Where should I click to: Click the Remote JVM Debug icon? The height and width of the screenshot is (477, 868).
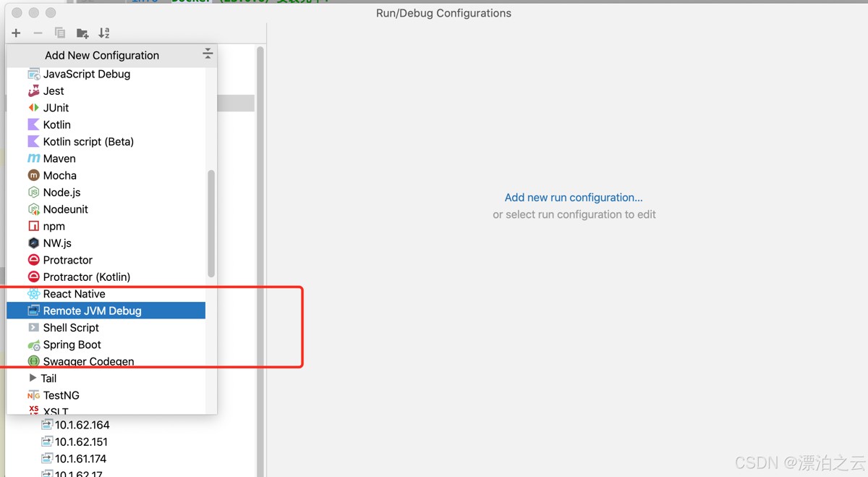pyautogui.click(x=33, y=311)
